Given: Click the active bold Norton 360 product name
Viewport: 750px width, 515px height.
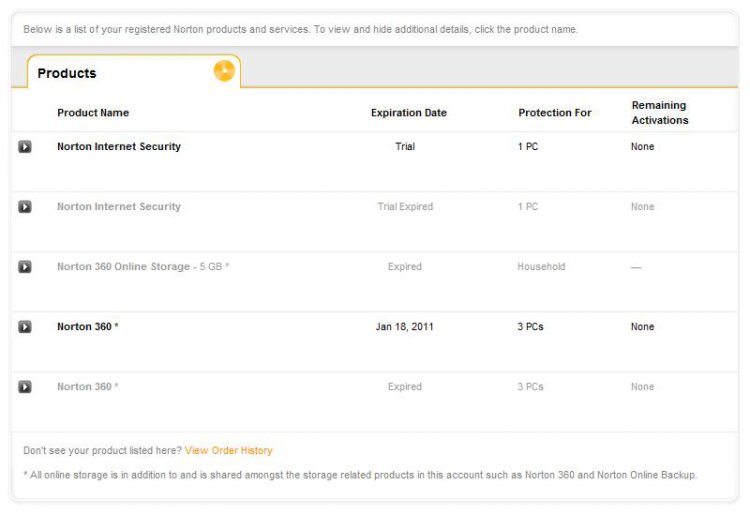Looking at the screenshot, I should tap(88, 327).
